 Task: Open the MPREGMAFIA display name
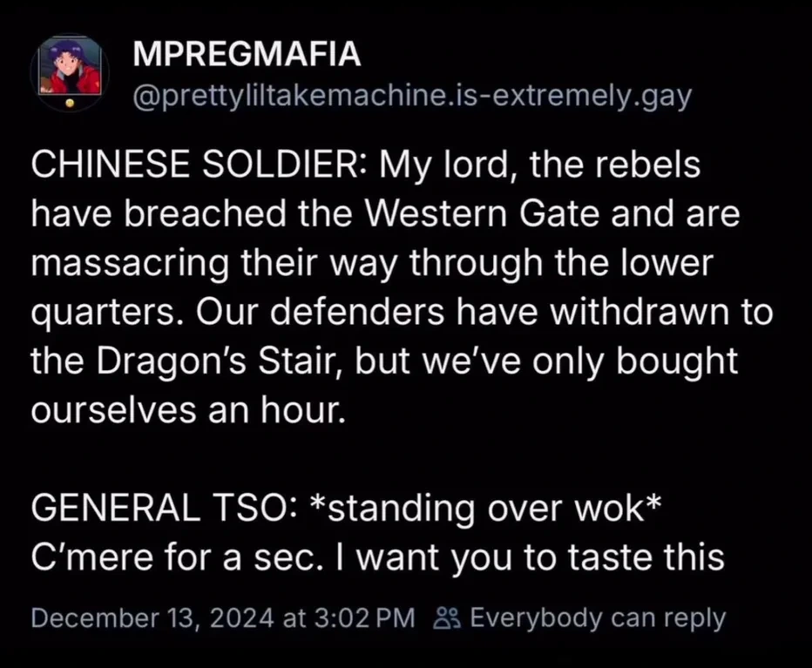(247, 55)
